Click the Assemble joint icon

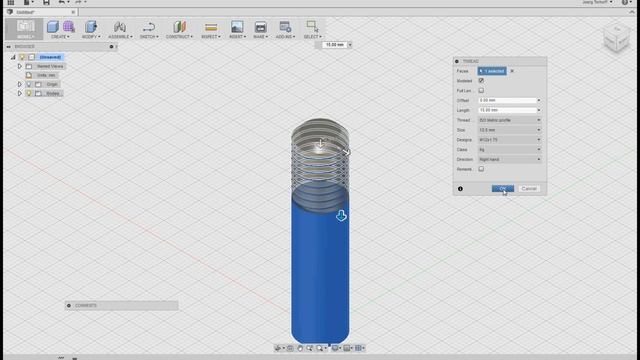click(x=120, y=27)
